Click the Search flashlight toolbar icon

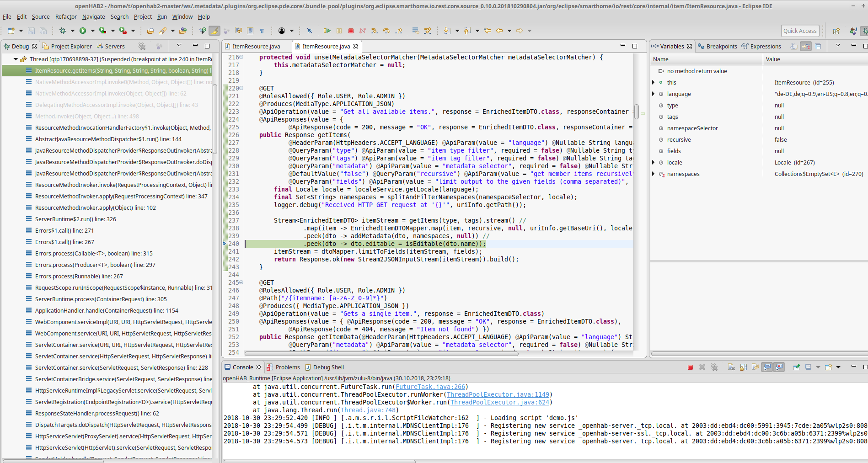164,31
